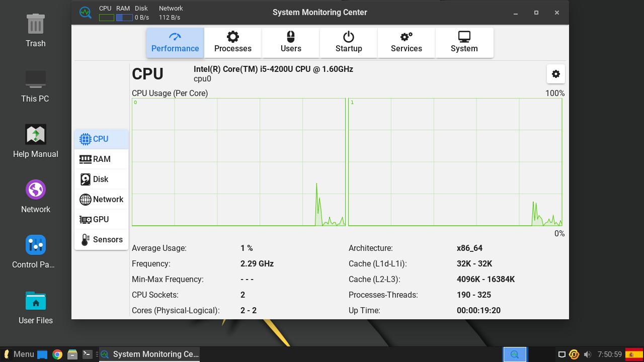Click the cpu0 core usage graph

(x=238, y=162)
